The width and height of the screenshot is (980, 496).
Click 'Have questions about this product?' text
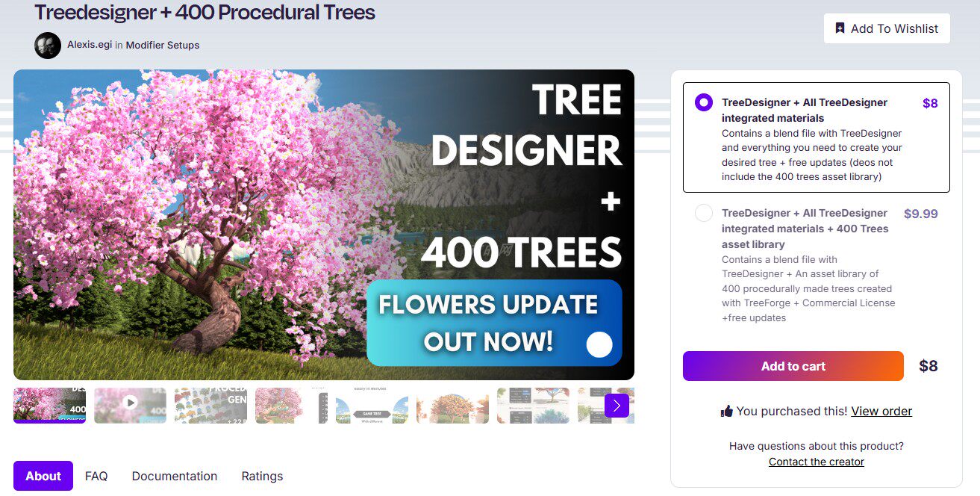tap(817, 446)
